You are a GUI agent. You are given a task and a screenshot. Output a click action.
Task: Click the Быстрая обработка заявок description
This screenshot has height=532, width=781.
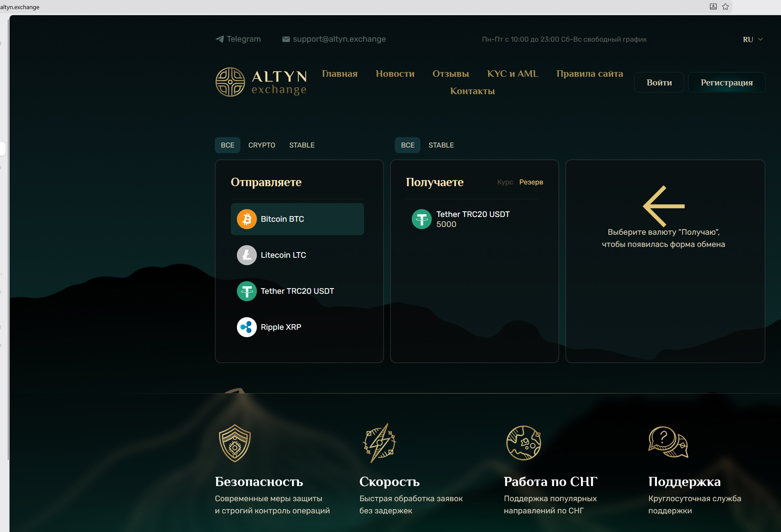(411, 505)
